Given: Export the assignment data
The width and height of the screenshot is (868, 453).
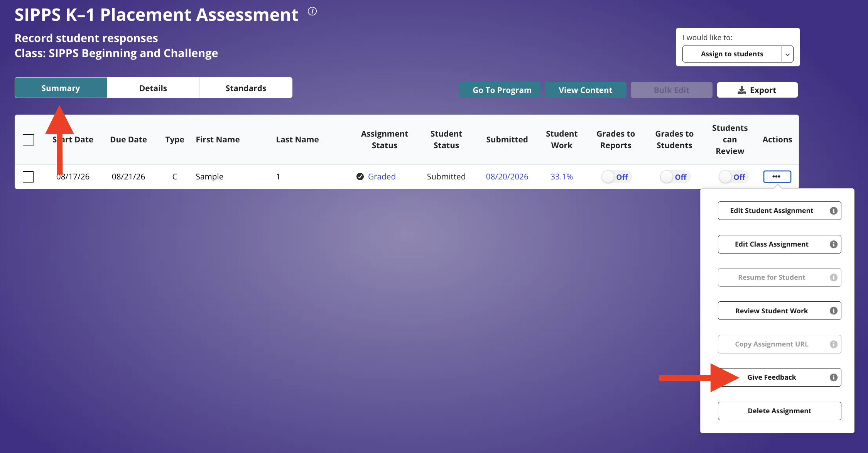Looking at the screenshot, I should point(757,90).
